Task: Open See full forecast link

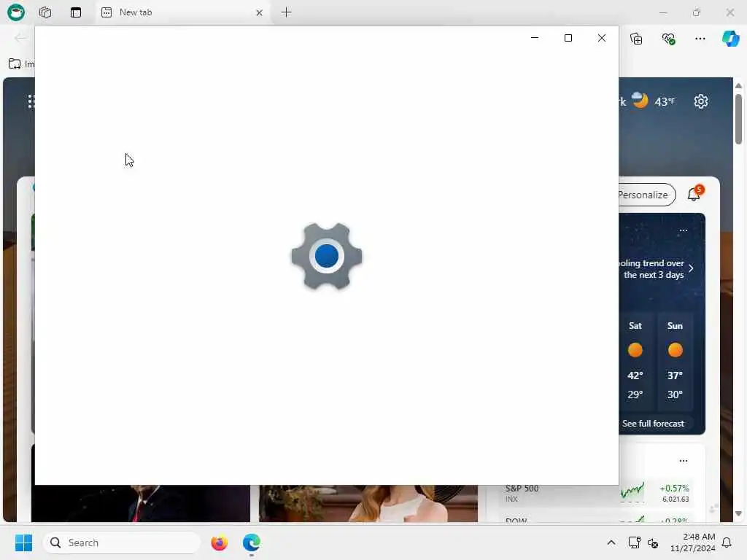Action: click(653, 424)
